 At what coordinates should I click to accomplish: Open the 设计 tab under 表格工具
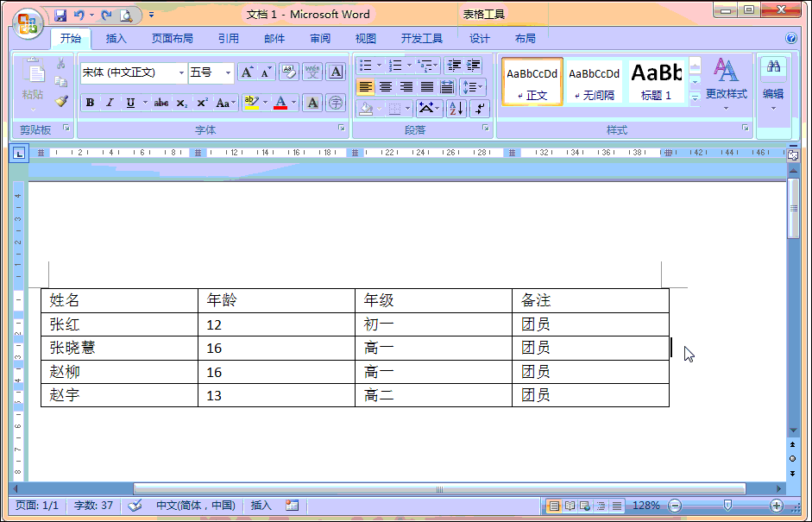(x=479, y=38)
